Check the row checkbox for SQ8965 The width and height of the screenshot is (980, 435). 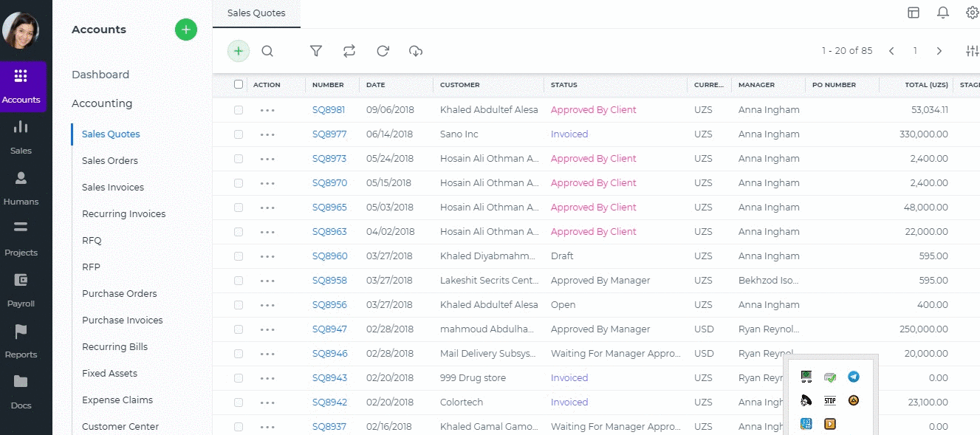pyautogui.click(x=238, y=208)
